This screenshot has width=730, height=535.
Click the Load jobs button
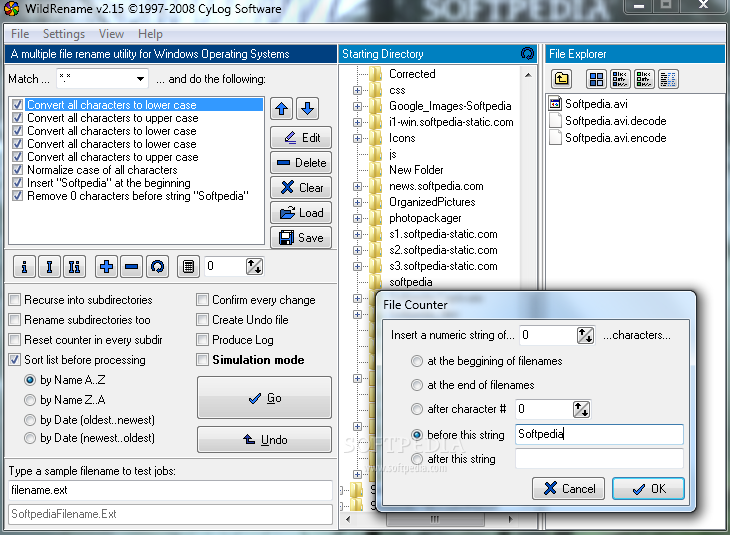pyautogui.click(x=301, y=213)
